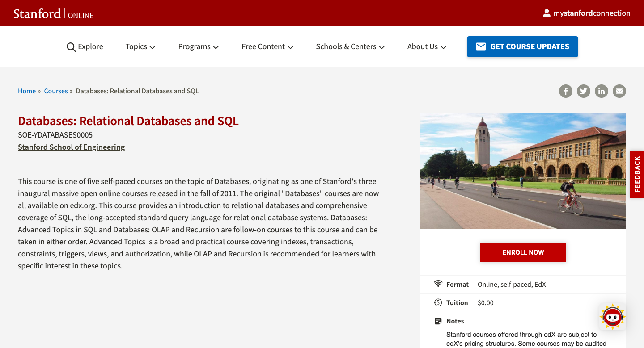Screen dimensions: 644x348
Task: Click the Format label
Action: point(458,285)
